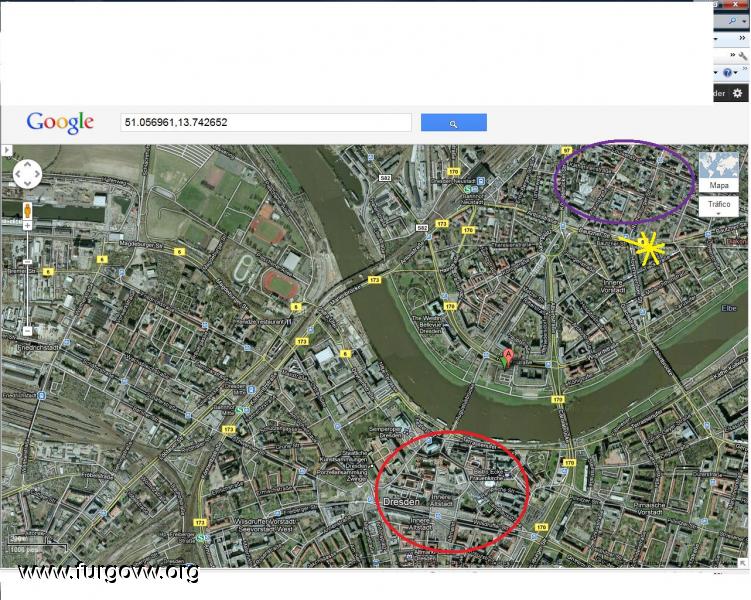Click the world map thumbnail above Mapa

click(718, 166)
